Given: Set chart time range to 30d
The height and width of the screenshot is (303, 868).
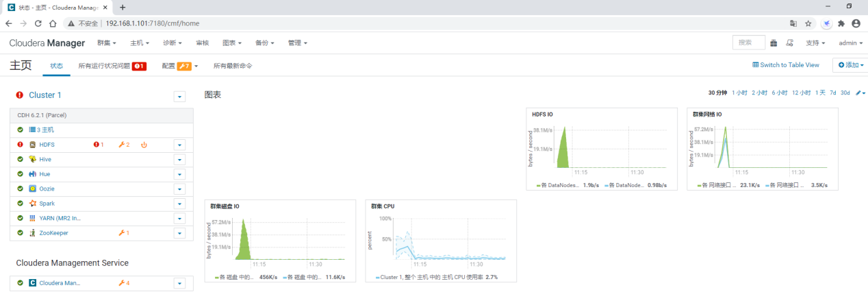Looking at the screenshot, I should [845, 93].
